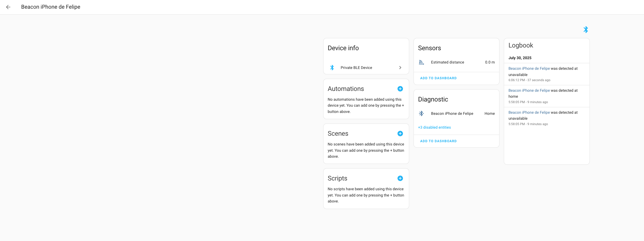This screenshot has height=241, width=644.
Task: Open Beacon iPhone link in home entry
Action: (529, 90)
